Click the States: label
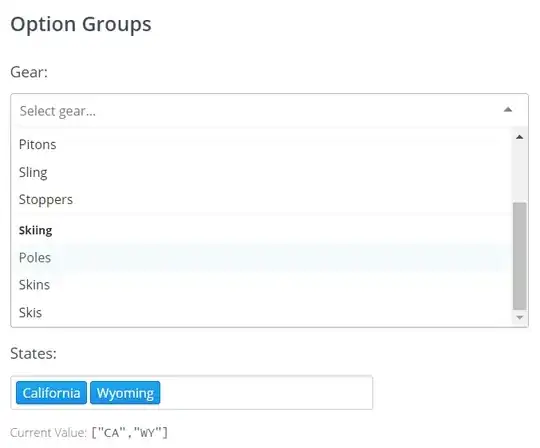This screenshot has width=540, height=448. [33, 354]
